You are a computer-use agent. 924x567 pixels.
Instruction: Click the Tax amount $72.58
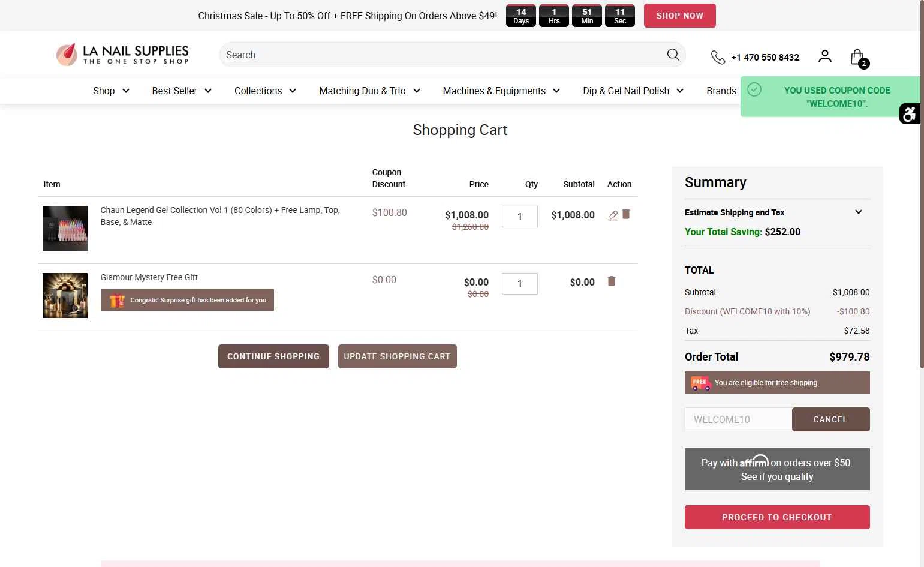[857, 331]
